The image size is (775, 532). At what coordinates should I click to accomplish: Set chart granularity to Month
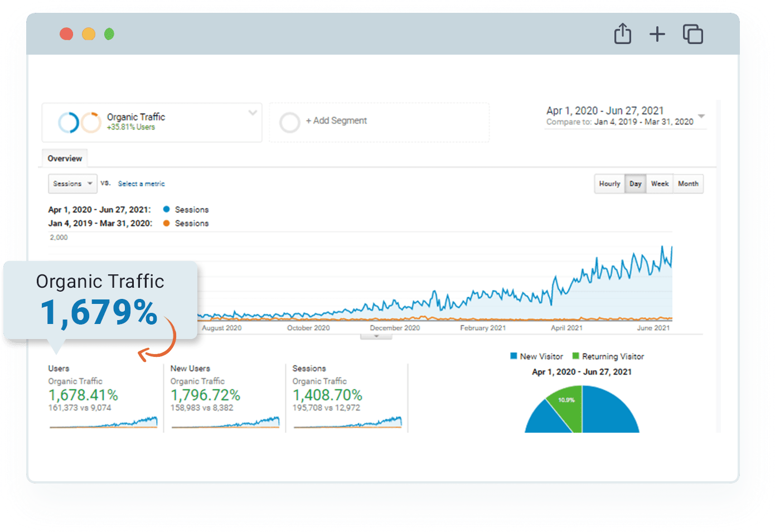tap(688, 183)
